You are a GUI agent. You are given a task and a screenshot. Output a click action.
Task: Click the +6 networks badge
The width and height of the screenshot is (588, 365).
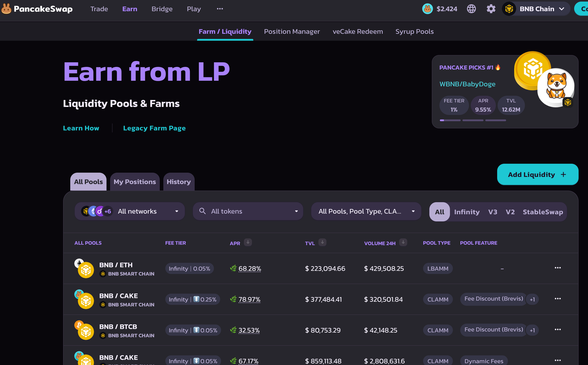[108, 211]
